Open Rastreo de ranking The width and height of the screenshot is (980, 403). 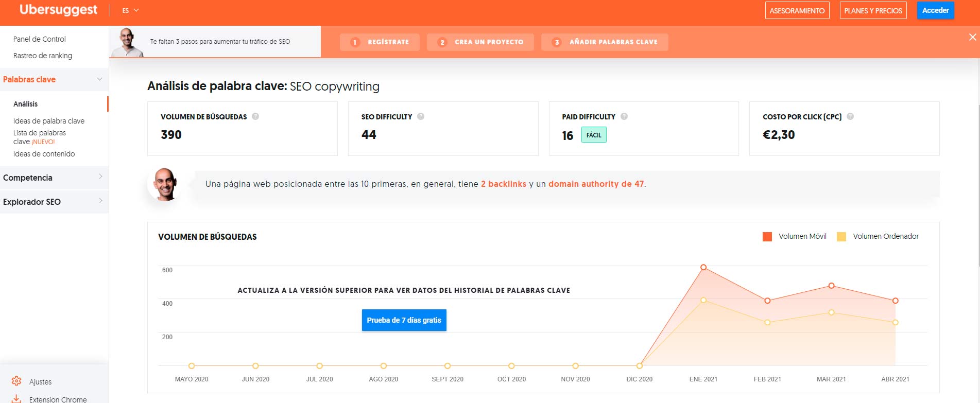coord(43,56)
